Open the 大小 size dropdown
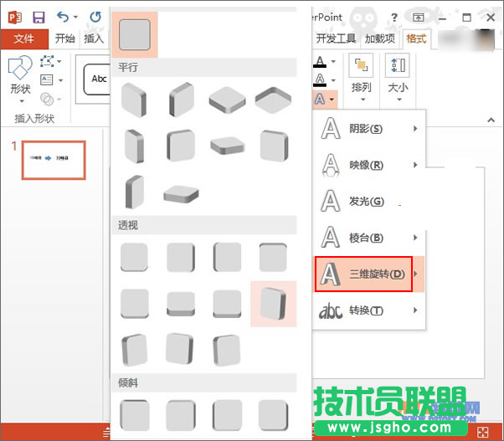The height and width of the screenshot is (441, 504). click(398, 79)
